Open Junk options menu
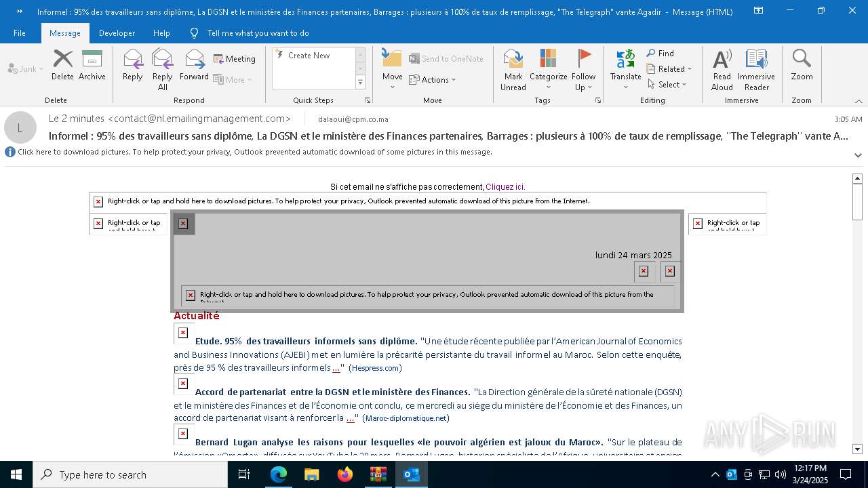Image resolution: width=868 pixels, height=488 pixels. tap(26, 68)
